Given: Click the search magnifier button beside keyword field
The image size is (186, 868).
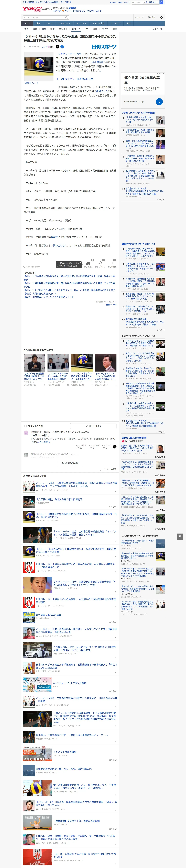Looking at the screenshot, I should click(66, 18).
